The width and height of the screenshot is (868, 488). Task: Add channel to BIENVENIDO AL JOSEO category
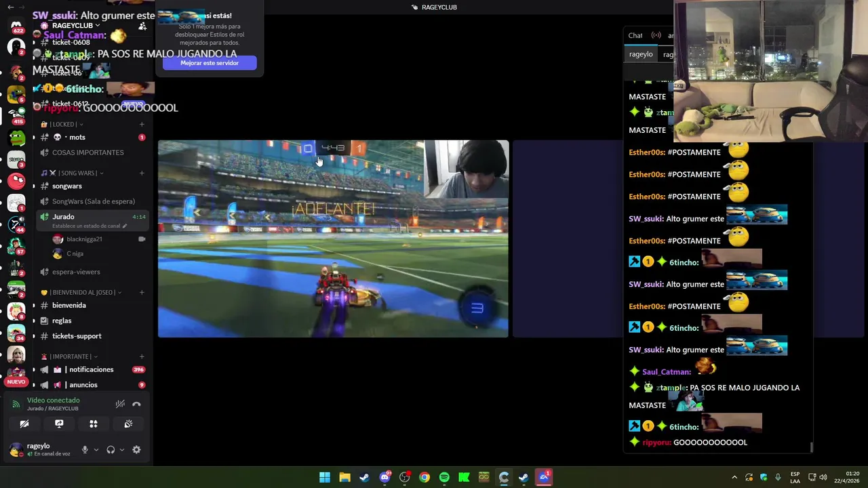tap(142, 292)
